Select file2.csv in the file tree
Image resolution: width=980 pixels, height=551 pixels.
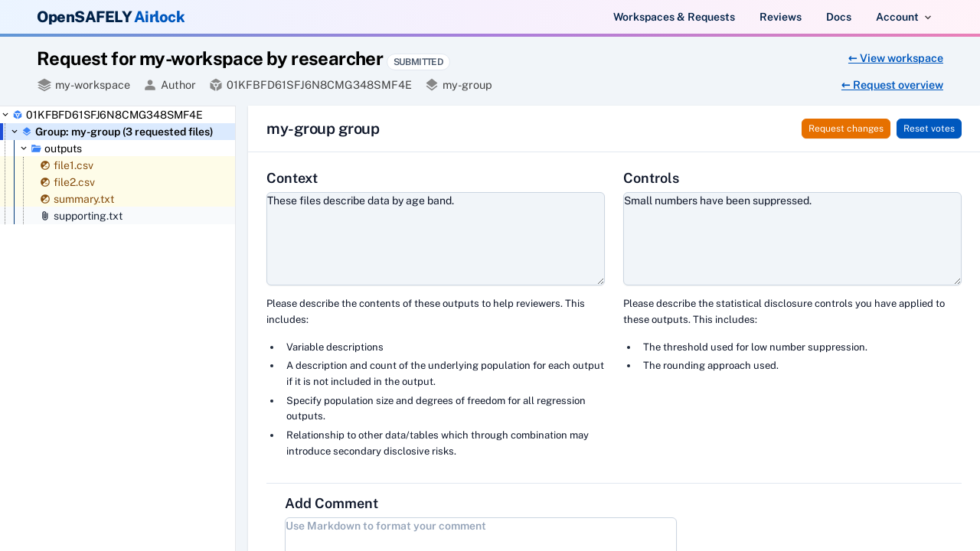tap(74, 182)
